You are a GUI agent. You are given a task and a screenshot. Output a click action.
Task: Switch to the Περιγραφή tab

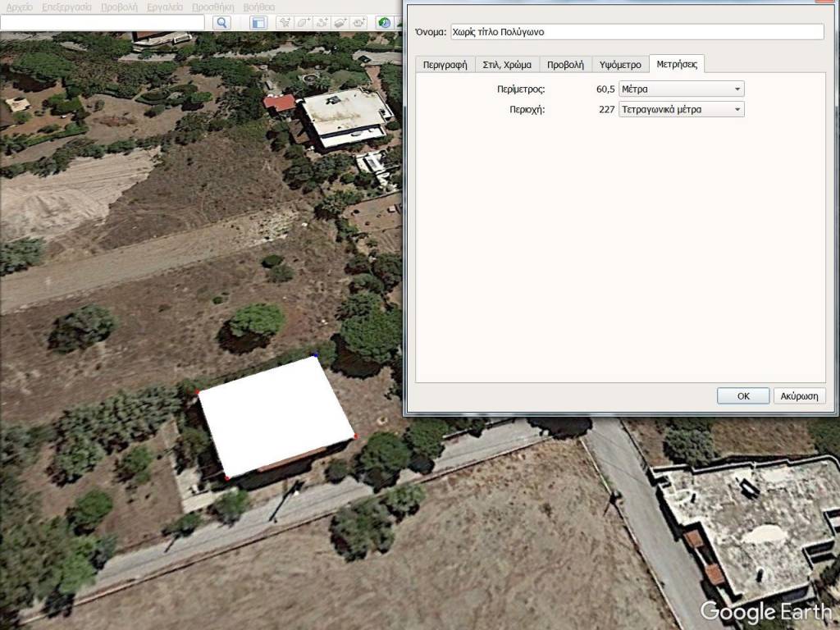(445, 65)
